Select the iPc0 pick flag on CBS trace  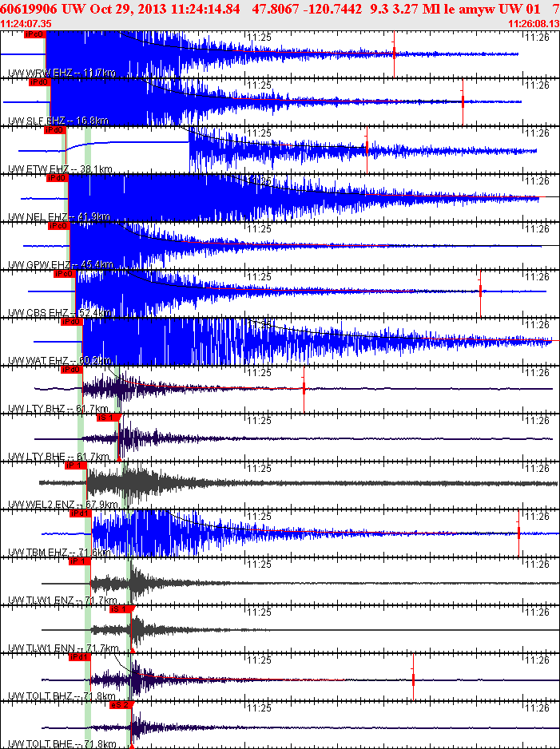65,274
